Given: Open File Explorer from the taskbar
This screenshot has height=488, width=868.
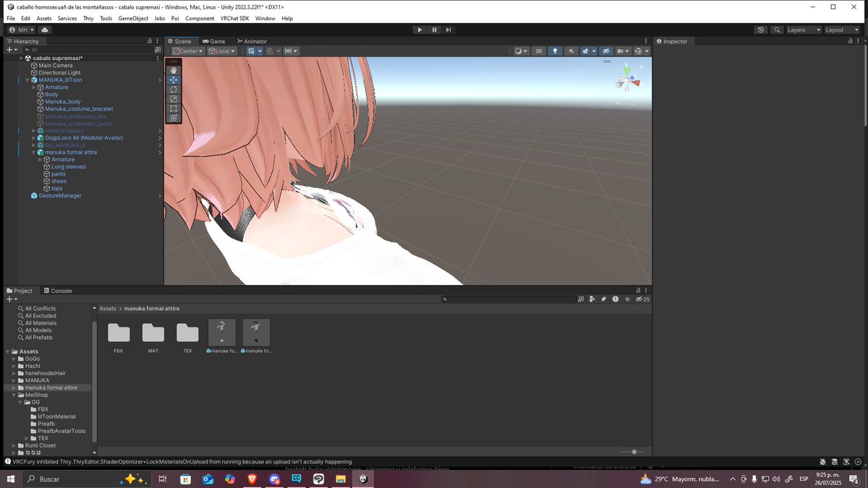Looking at the screenshot, I should [x=341, y=479].
